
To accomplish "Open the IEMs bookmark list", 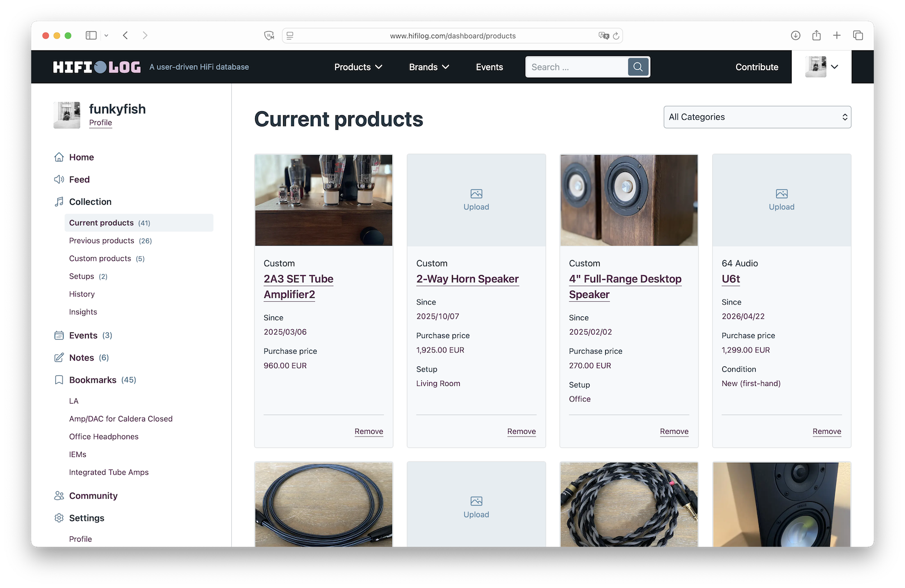I will click(77, 454).
